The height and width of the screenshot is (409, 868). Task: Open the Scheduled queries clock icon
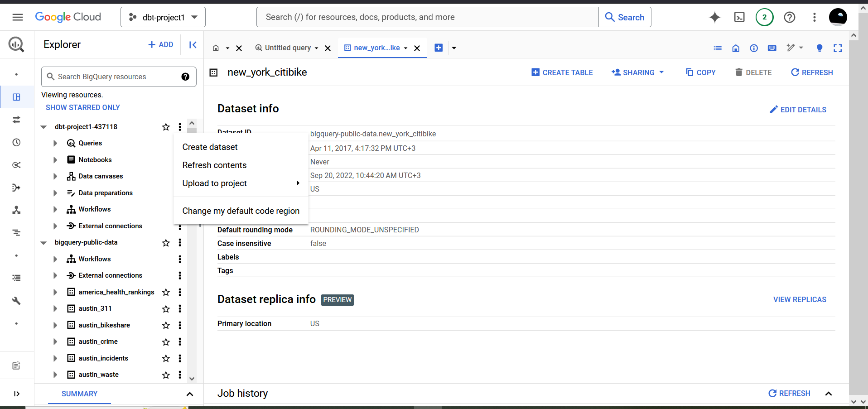point(16,142)
